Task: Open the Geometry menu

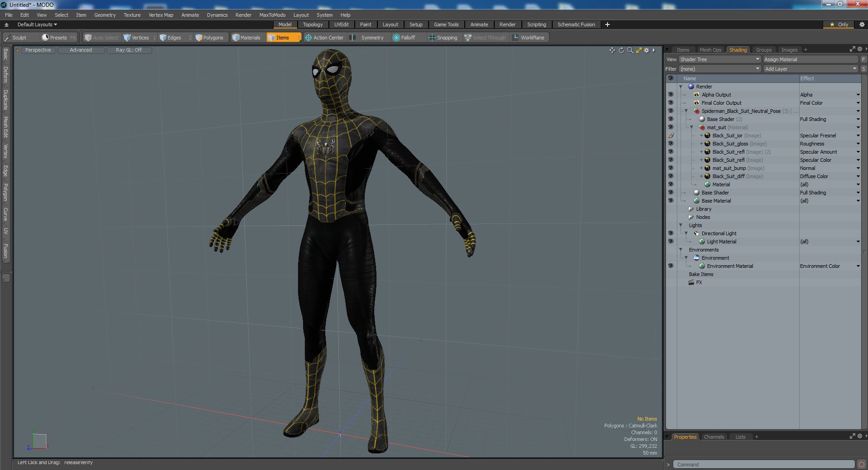Action: pyautogui.click(x=105, y=15)
